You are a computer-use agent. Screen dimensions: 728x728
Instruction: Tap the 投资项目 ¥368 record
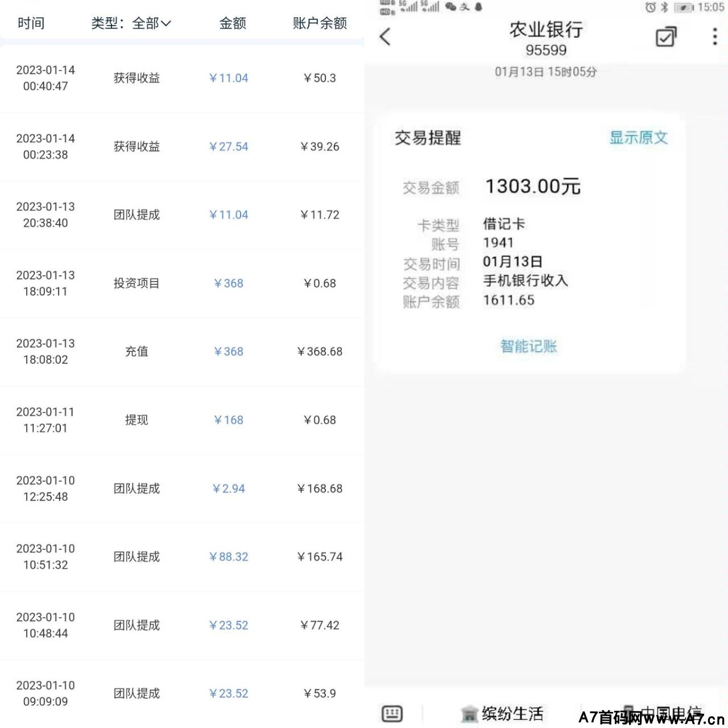click(182, 284)
